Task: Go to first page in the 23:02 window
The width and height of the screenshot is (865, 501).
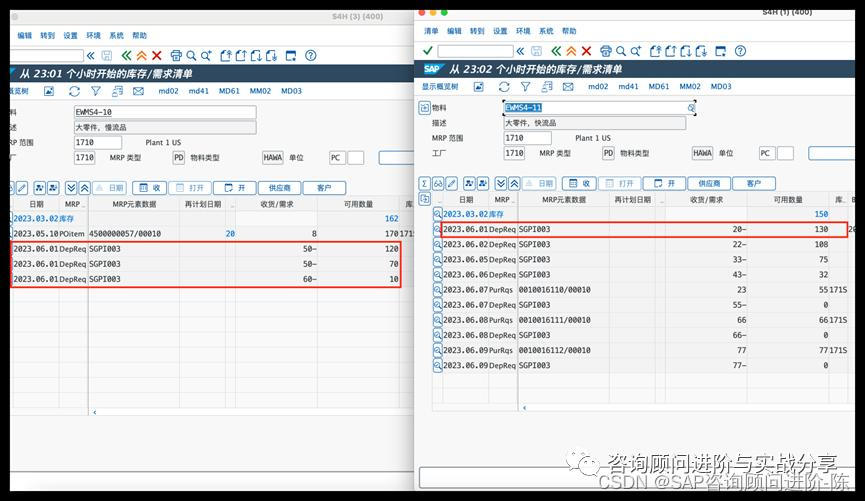Action: (x=655, y=51)
